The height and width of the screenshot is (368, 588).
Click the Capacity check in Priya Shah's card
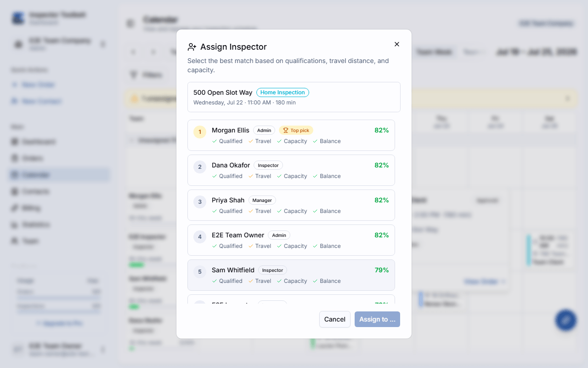292,211
